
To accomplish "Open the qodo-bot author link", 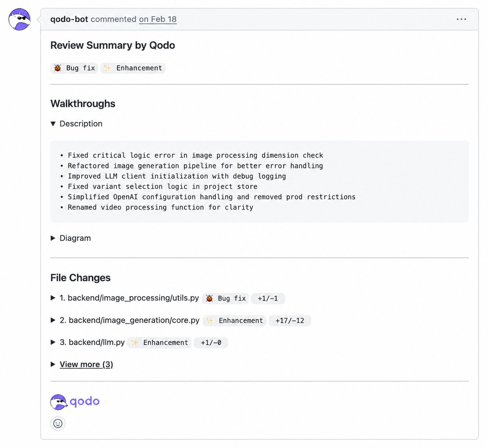I will (x=69, y=19).
